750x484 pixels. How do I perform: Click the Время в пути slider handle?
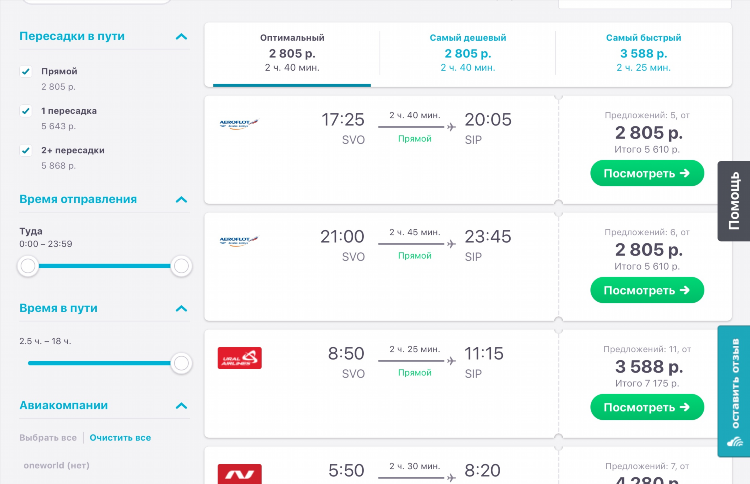pos(181,363)
